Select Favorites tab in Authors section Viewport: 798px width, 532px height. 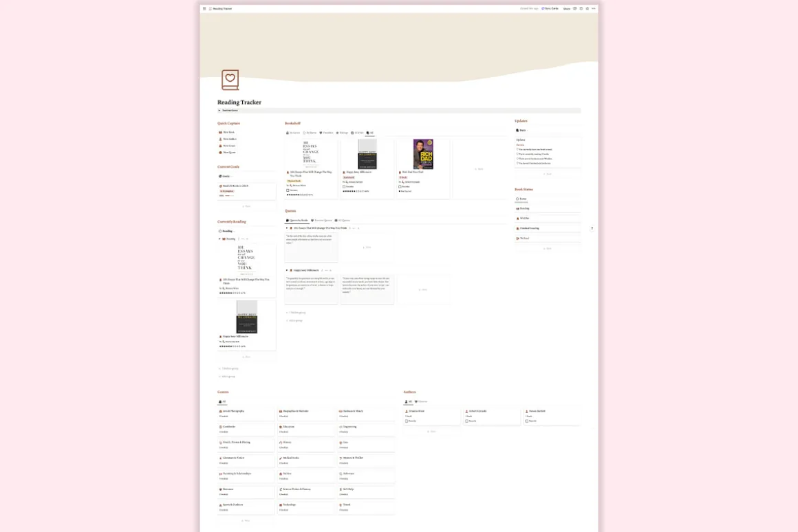[421, 402]
